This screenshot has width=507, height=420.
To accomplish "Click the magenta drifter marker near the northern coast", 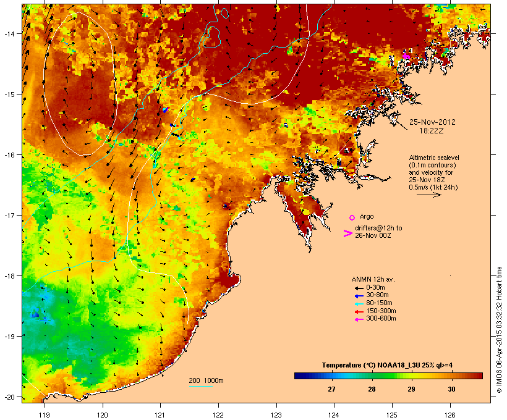I will (x=406, y=57).
